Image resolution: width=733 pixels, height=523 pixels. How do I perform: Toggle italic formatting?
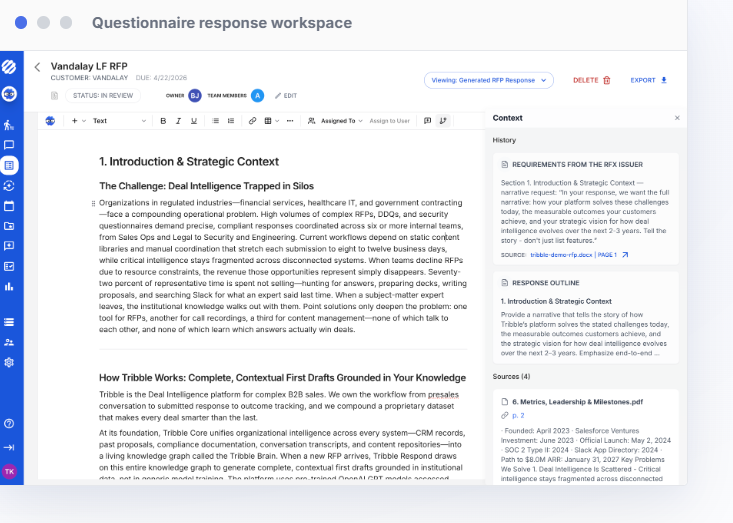pos(178,121)
